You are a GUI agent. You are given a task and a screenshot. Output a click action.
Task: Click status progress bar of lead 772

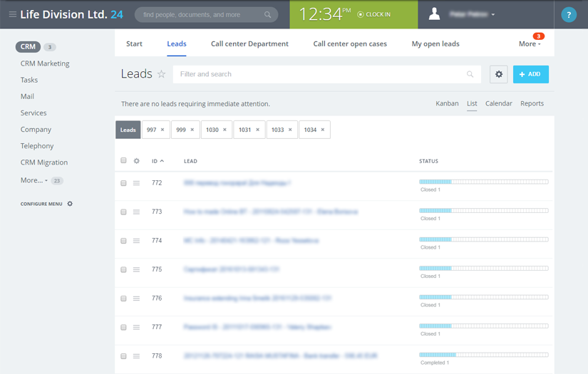point(484,182)
